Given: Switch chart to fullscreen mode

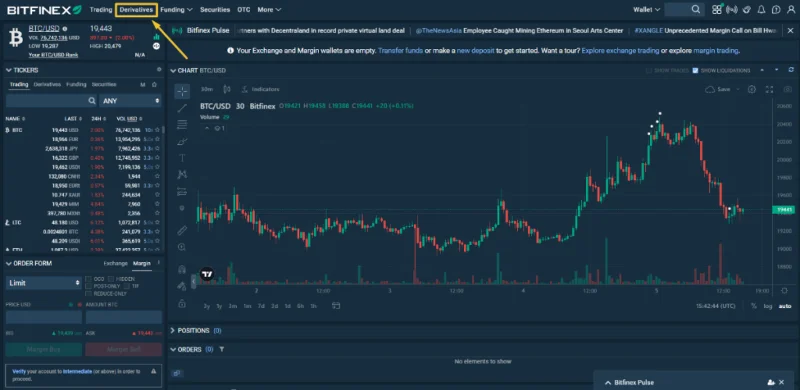Looking at the screenshot, I should click(x=770, y=89).
